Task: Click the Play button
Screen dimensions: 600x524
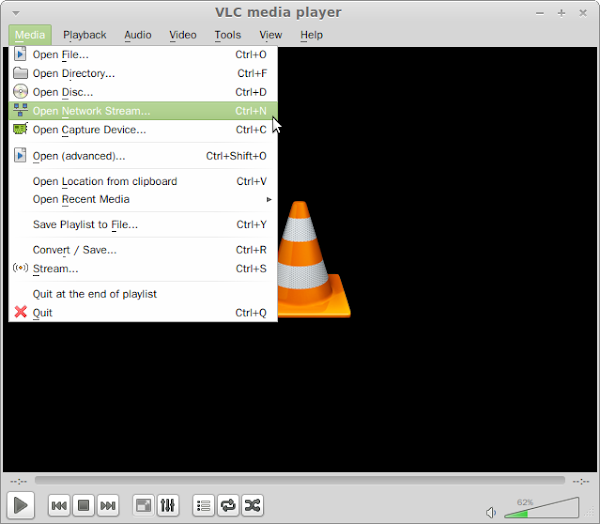Action: point(21,505)
